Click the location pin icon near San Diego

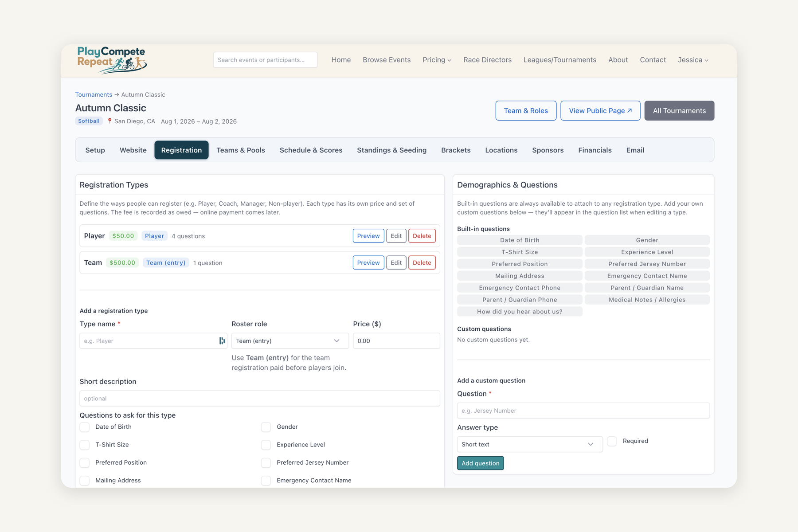(110, 121)
